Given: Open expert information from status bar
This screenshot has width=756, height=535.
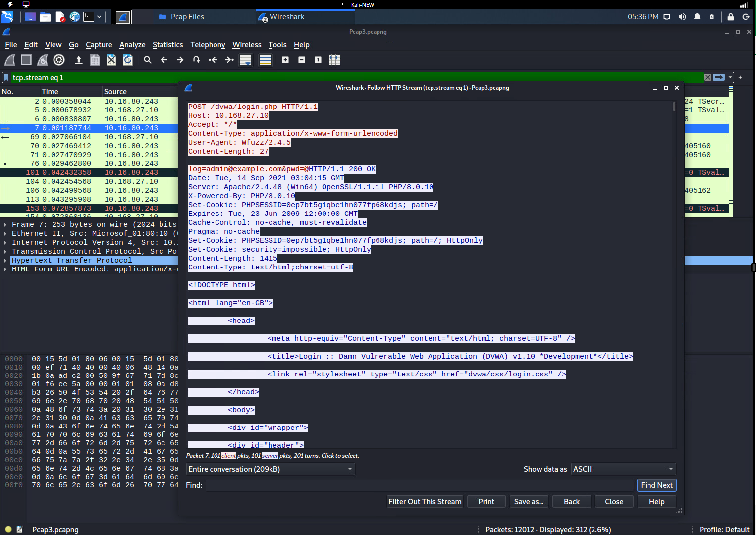Looking at the screenshot, I should point(8,529).
